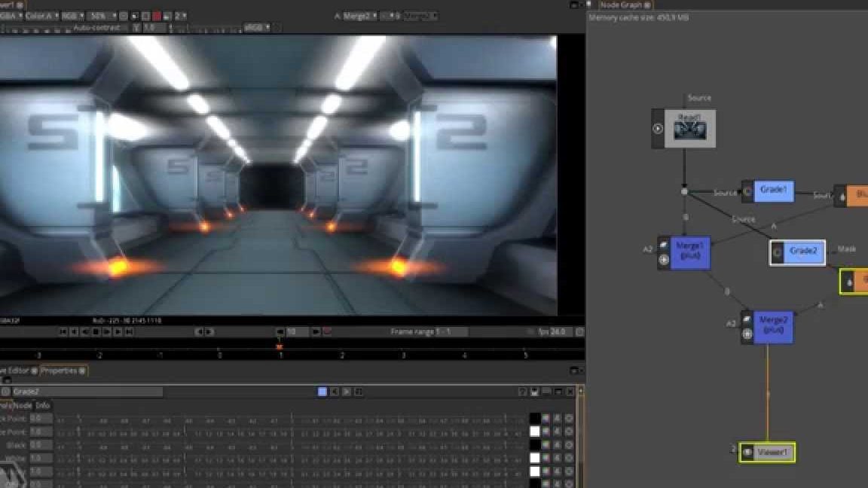
Task: Click the play forward playback button
Action: point(105,331)
